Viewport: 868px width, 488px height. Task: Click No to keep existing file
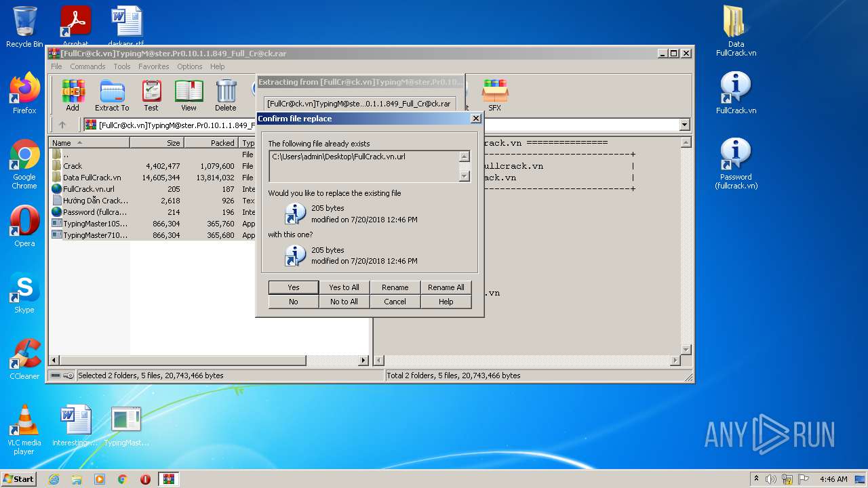point(294,302)
